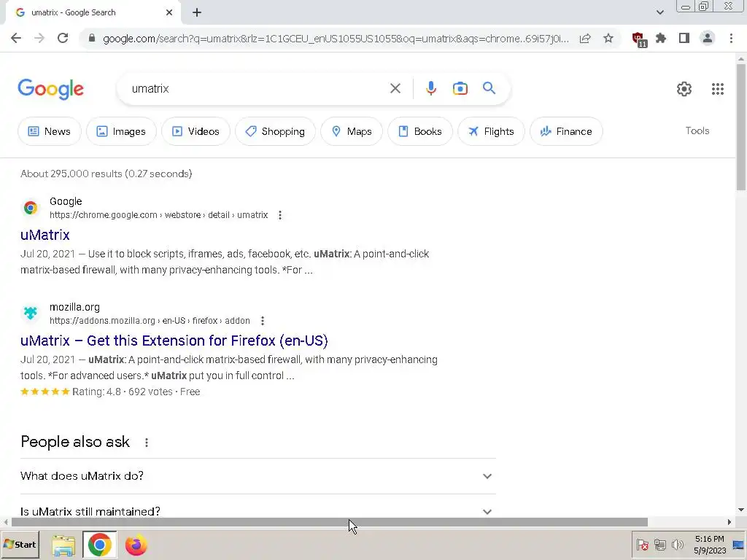Open a new tab with plus button

click(197, 12)
